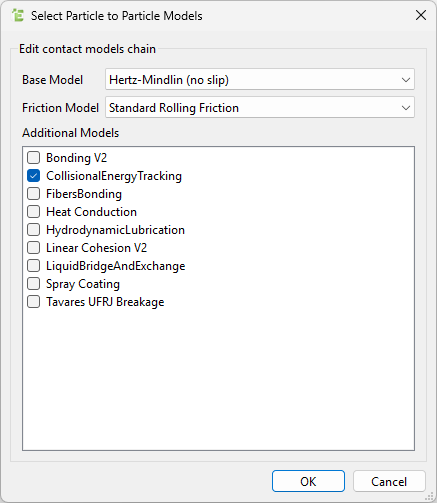The height and width of the screenshot is (503, 437).
Task: Confirm with the OK button
Action: (308, 481)
